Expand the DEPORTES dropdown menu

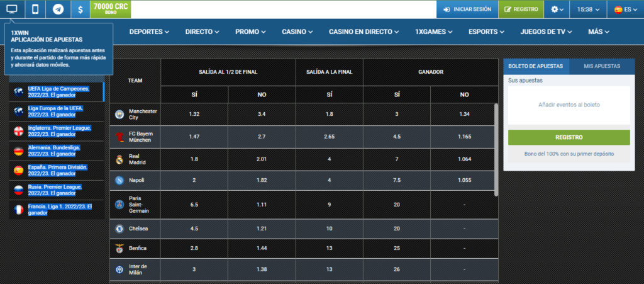point(150,31)
